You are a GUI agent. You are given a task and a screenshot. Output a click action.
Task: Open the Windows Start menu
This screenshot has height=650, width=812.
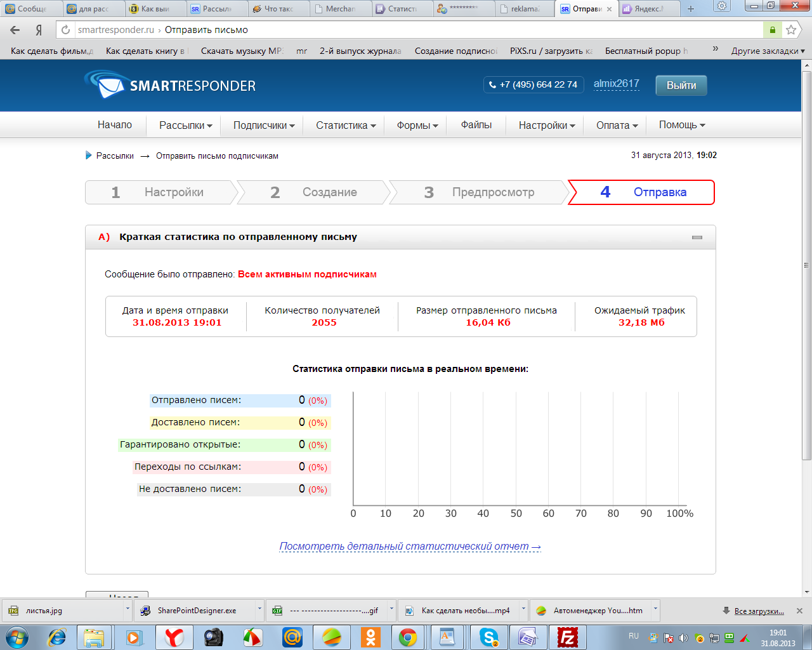click(x=17, y=637)
